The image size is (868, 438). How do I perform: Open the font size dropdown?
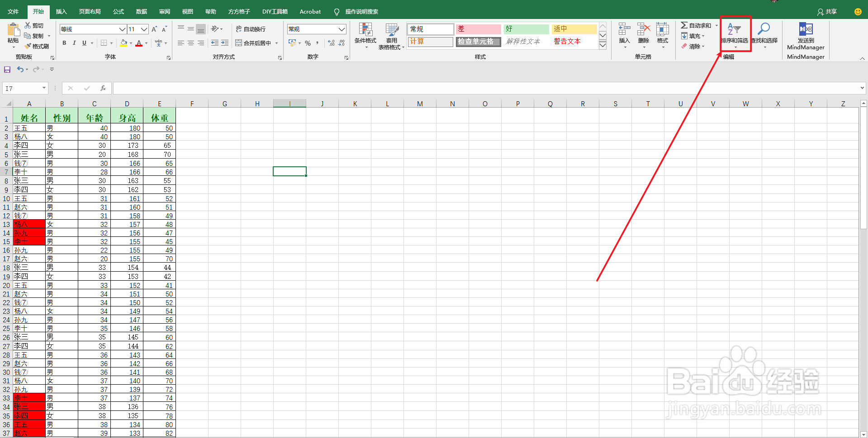coord(144,29)
